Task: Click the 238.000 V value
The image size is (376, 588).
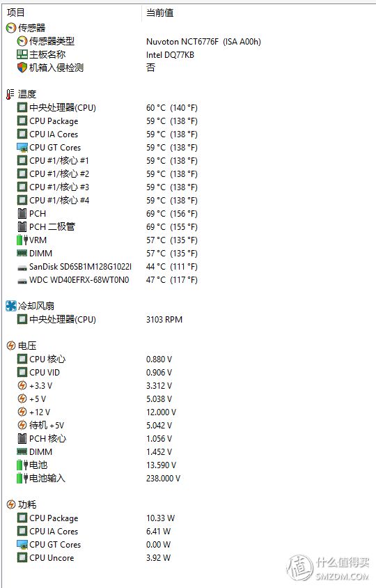Action: point(163,479)
